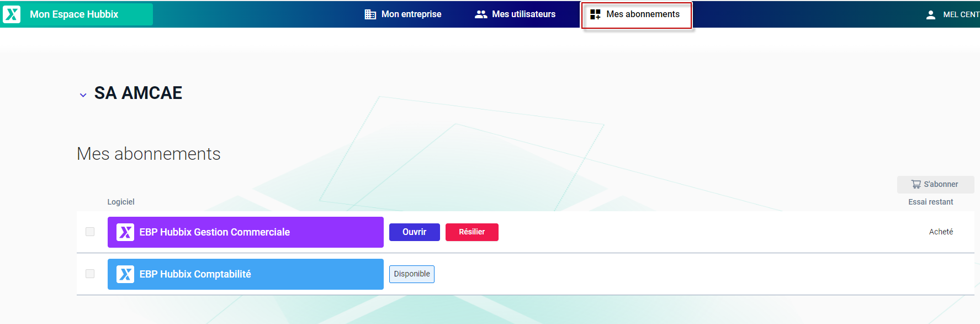Select the EBP Hubbix Comptabilité banner
This screenshot has height=324, width=980.
click(245, 274)
